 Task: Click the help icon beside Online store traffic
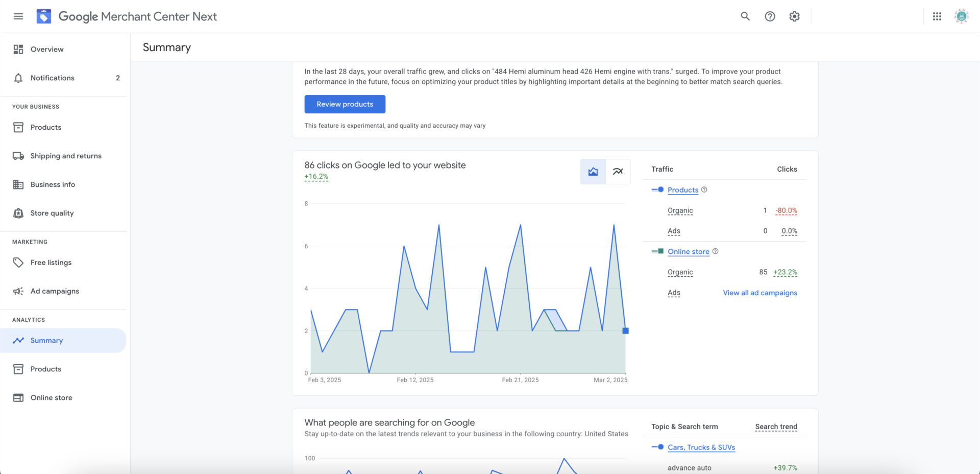coord(716,251)
